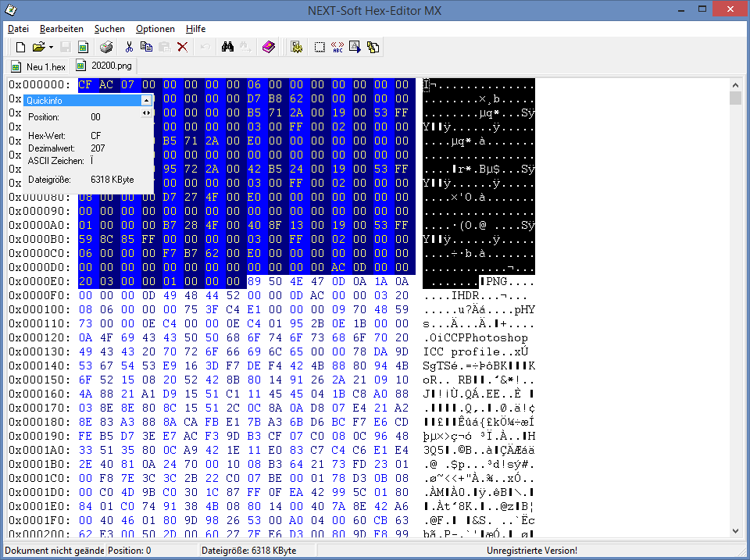Open the settings icon with gears

(297, 47)
